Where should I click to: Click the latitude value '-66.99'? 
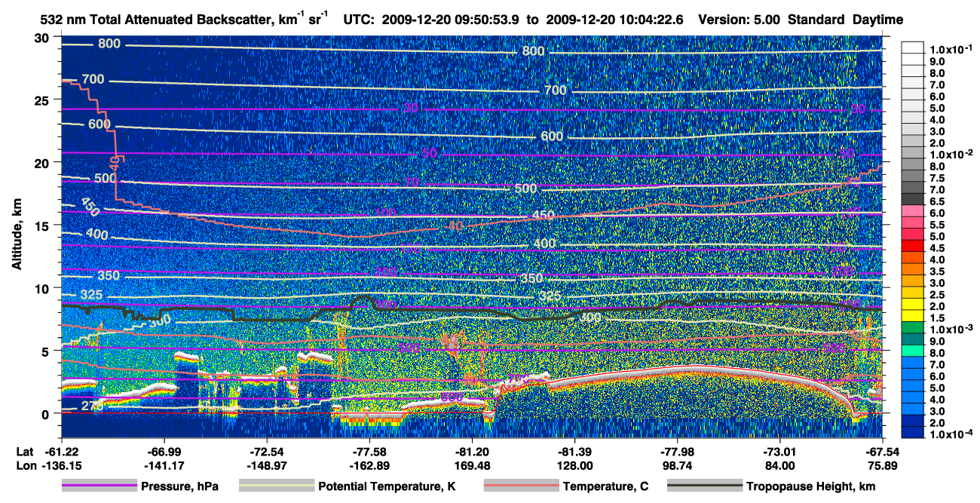click(164, 451)
